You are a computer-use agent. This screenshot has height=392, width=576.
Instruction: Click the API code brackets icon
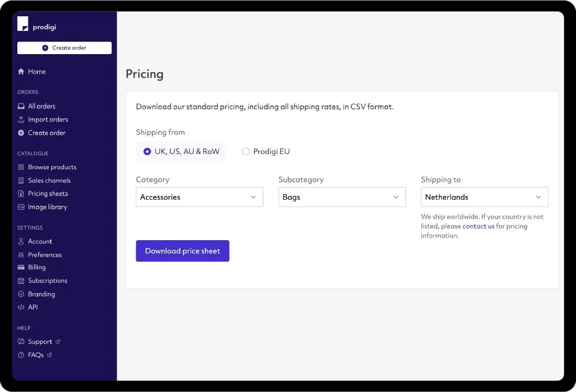click(x=21, y=307)
